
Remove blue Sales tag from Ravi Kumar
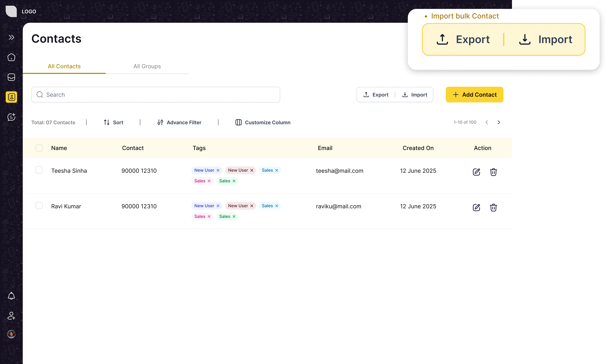(x=276, y=206)
